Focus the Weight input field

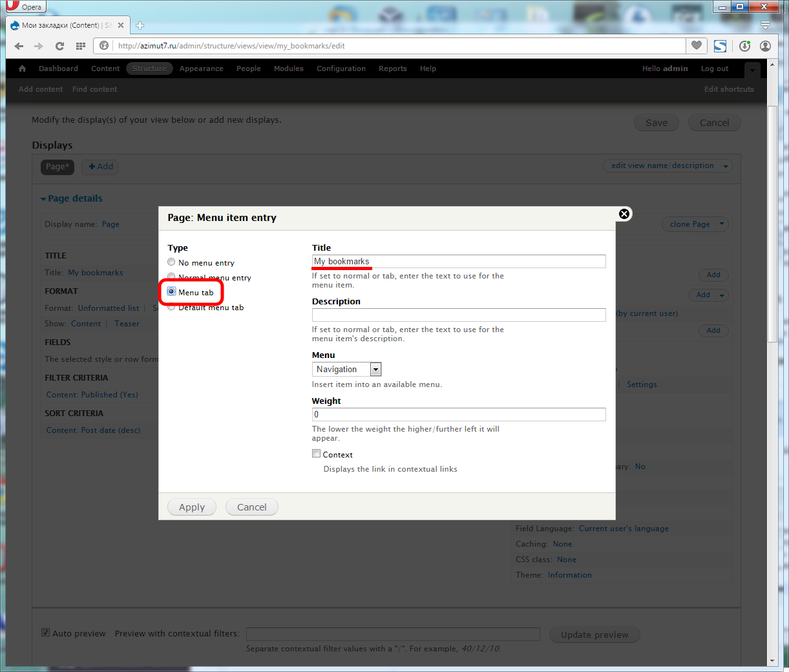pyautogui.click(x=459, y=414)
